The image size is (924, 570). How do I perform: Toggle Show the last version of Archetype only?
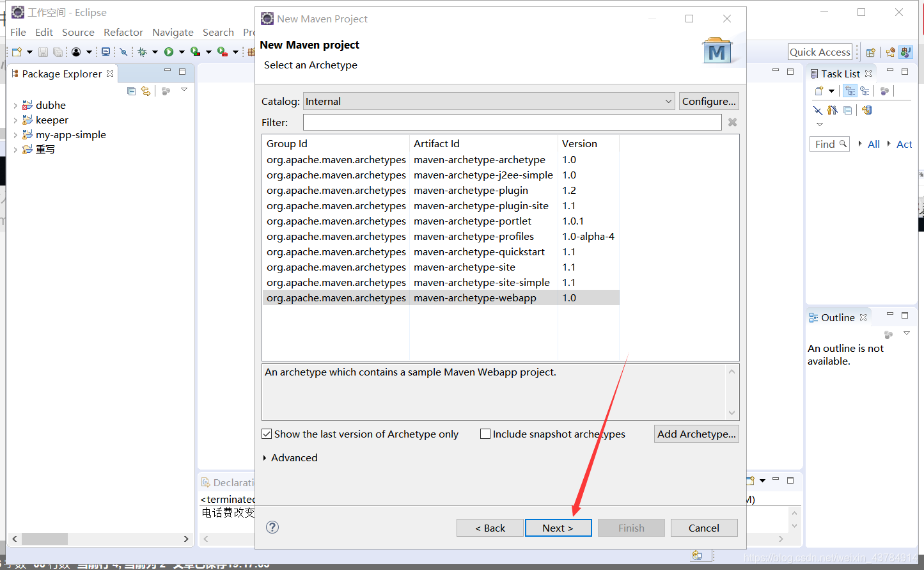(x=267, y=434)
